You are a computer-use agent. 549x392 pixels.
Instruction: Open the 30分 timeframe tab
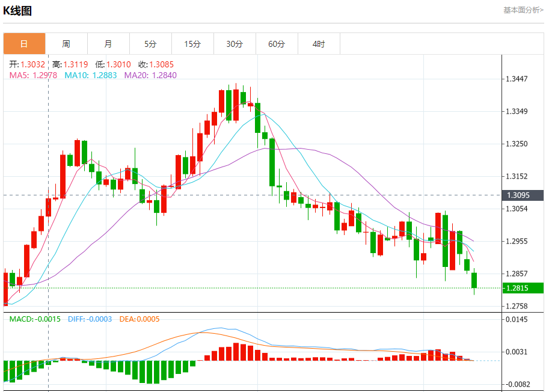(x=235, y=44)
